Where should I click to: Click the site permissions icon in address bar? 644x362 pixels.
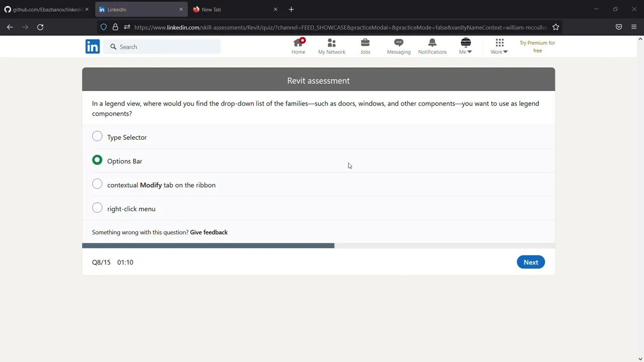coord(127,27)
